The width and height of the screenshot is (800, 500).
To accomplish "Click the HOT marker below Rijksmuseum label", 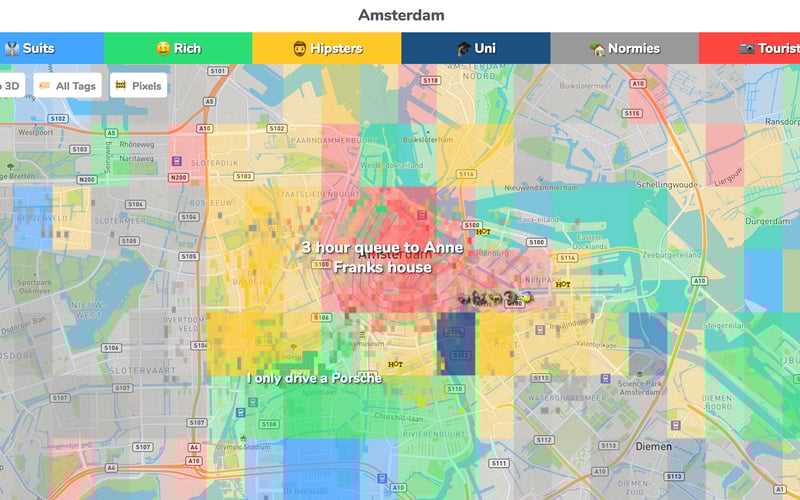I will 395,364.
